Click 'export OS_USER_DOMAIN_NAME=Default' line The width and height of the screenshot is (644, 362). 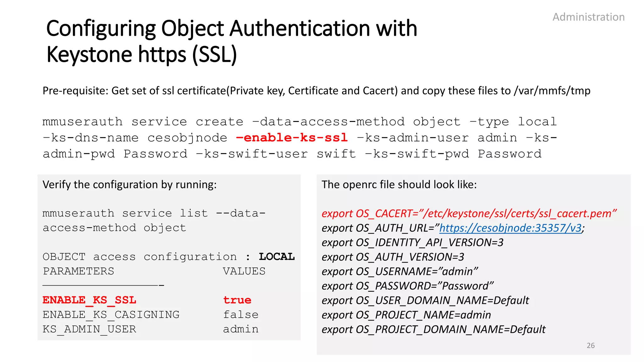tap(425, 300)
